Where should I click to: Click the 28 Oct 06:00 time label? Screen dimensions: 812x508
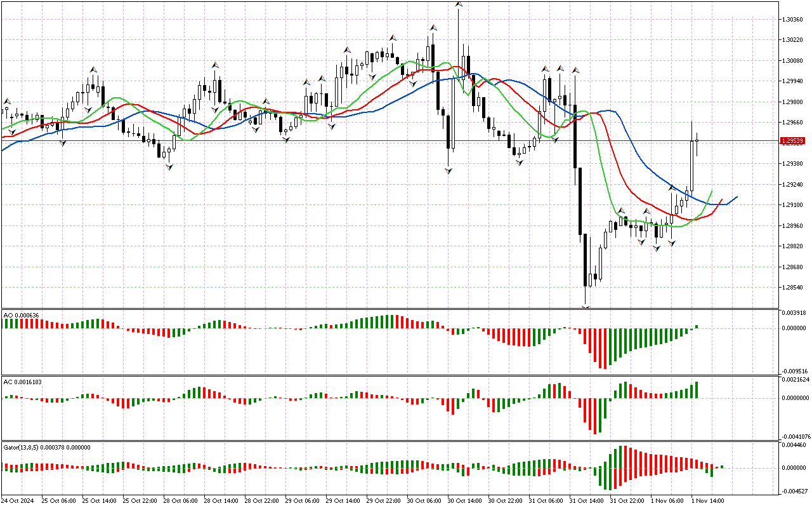click(182, 500)
